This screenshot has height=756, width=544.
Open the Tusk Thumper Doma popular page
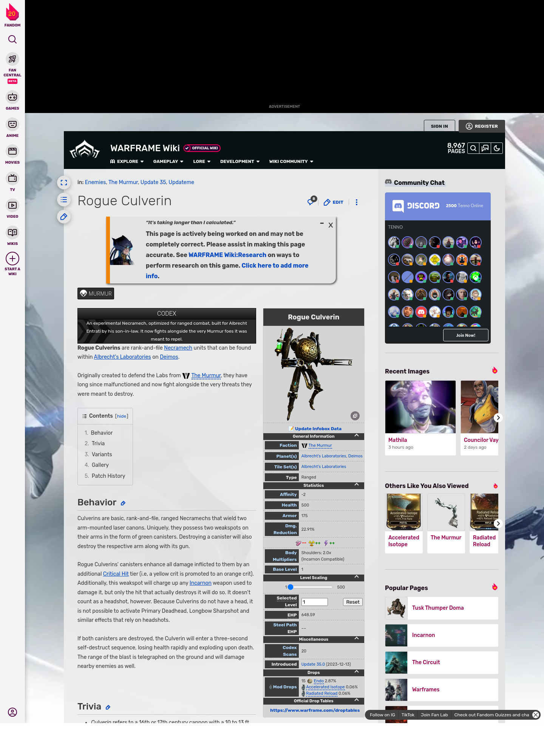(442, 608)
